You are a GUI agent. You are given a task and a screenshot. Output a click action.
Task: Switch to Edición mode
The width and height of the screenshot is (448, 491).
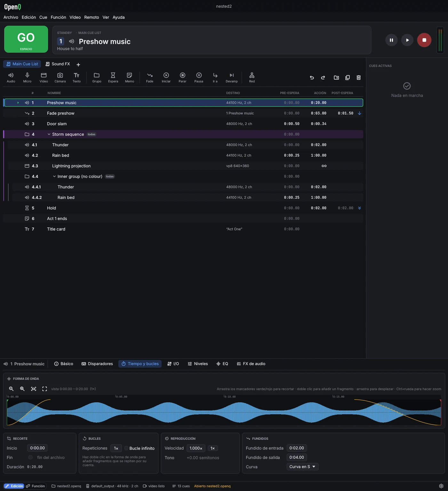point(14,486)
